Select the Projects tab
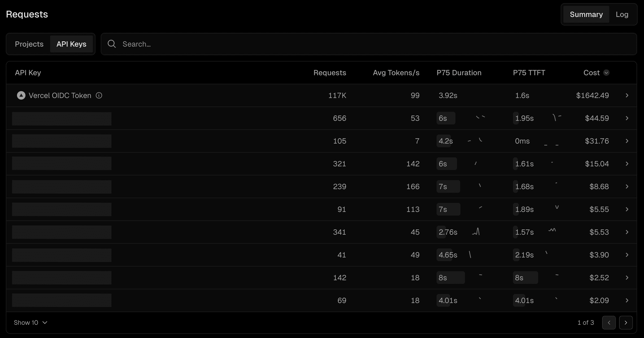 [29, 44]
